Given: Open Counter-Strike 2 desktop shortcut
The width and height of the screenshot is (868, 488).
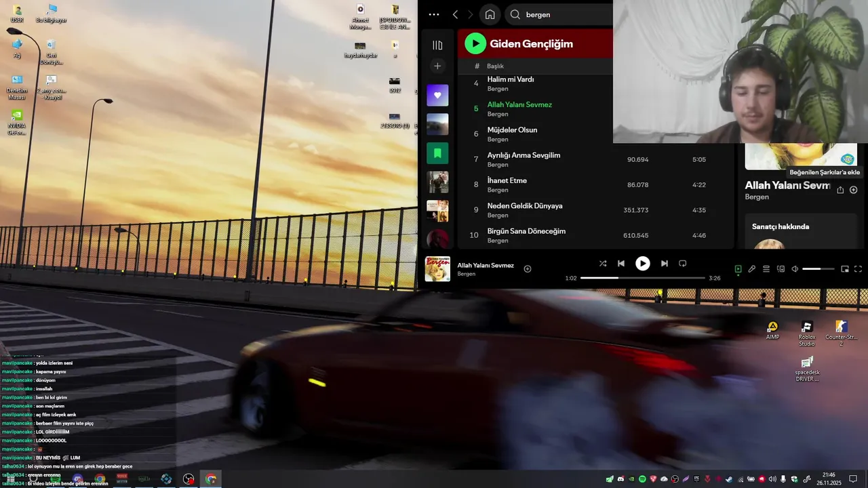Looking at the screenshot, I should tap(842, 333).
